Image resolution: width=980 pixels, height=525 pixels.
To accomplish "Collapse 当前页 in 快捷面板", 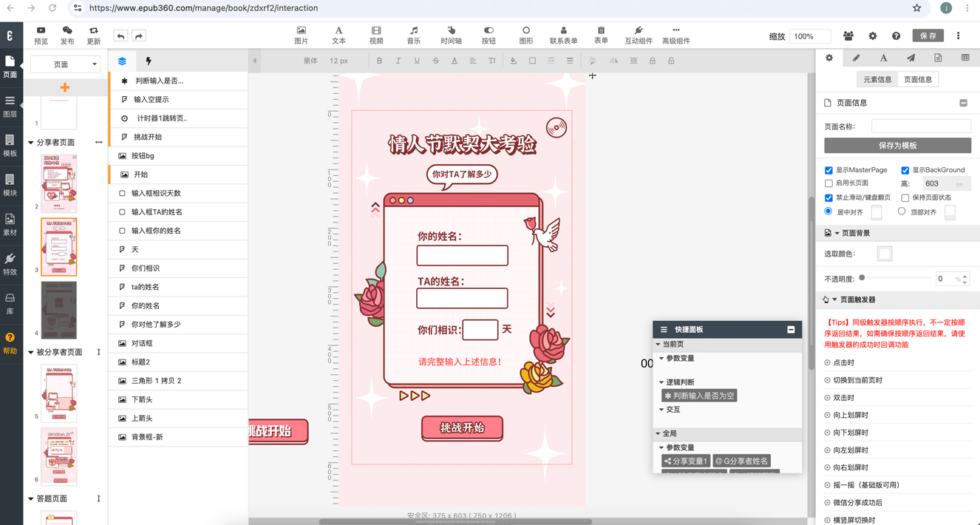I will pyautogui.click(x=658, y=345).
